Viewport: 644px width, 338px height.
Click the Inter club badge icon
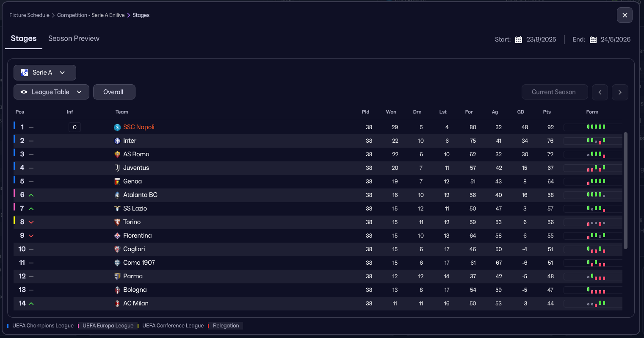(117, 141)
